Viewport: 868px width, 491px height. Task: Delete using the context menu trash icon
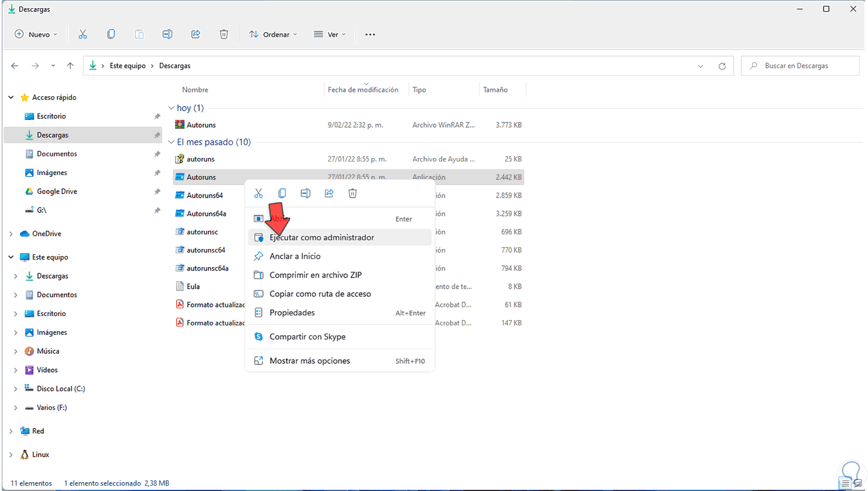pos(353,193)
